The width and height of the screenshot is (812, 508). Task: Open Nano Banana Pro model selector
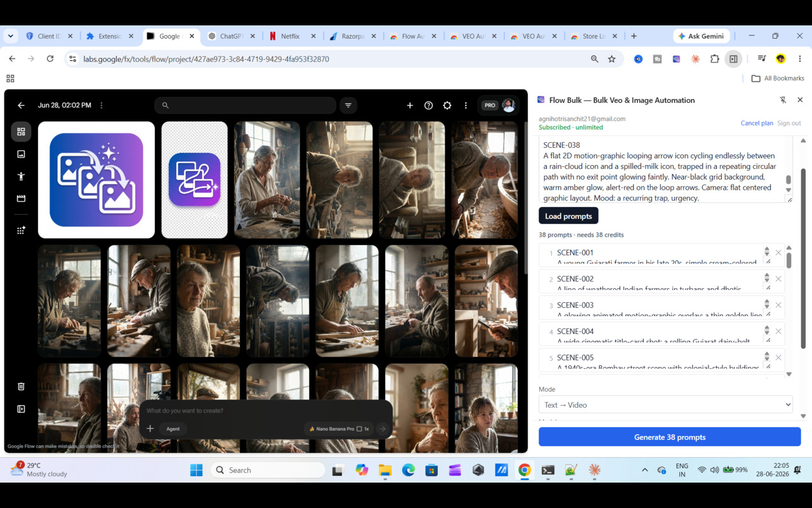339,429
